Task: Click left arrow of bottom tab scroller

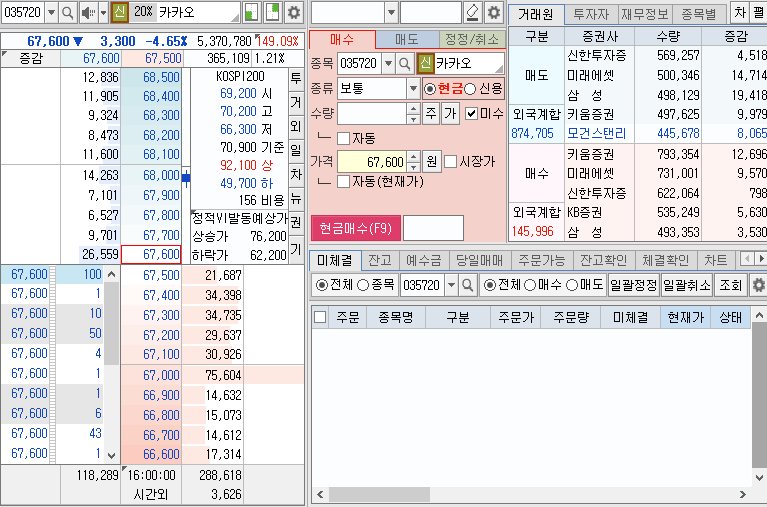Action: tap(747, 258)
